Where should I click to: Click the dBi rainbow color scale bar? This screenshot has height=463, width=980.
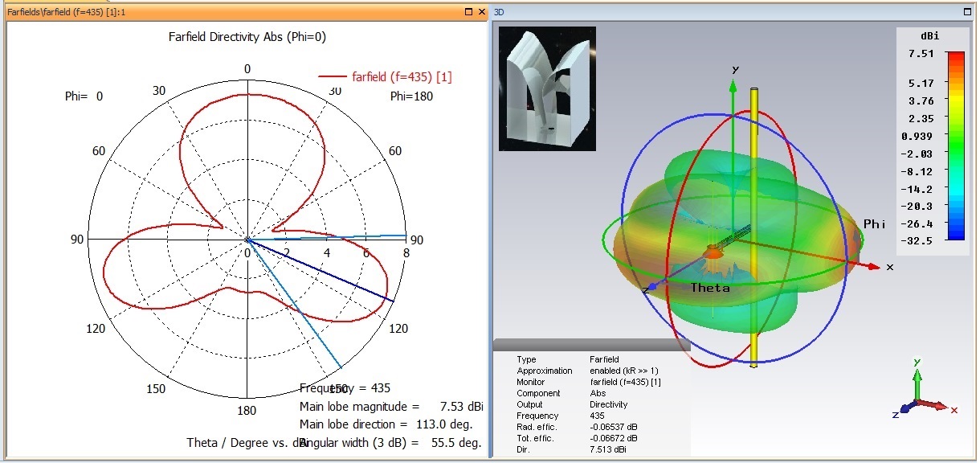[955, 145]
